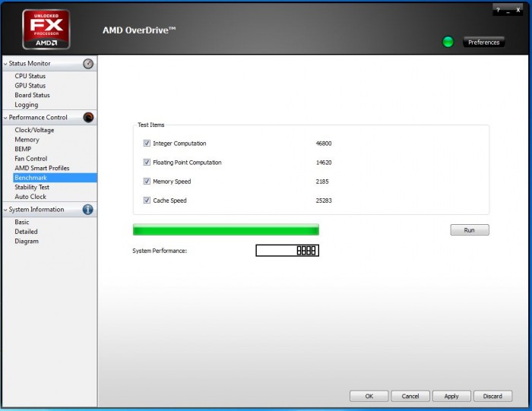This screenshot has height=411, width=532.
Task: Open the Memory settings page
Action: click(27, 140)
